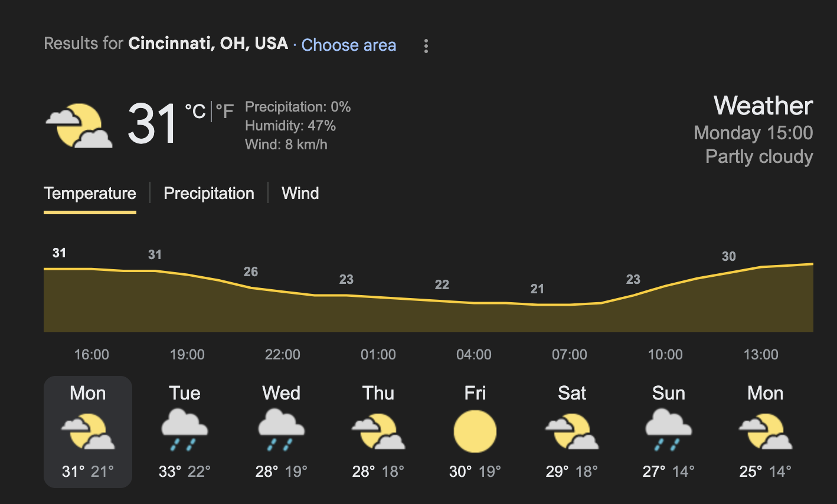Select Saturday's partly cloudy icon
Image resolution: width=837 pixels, height=504 pixels.
point(572,431)
